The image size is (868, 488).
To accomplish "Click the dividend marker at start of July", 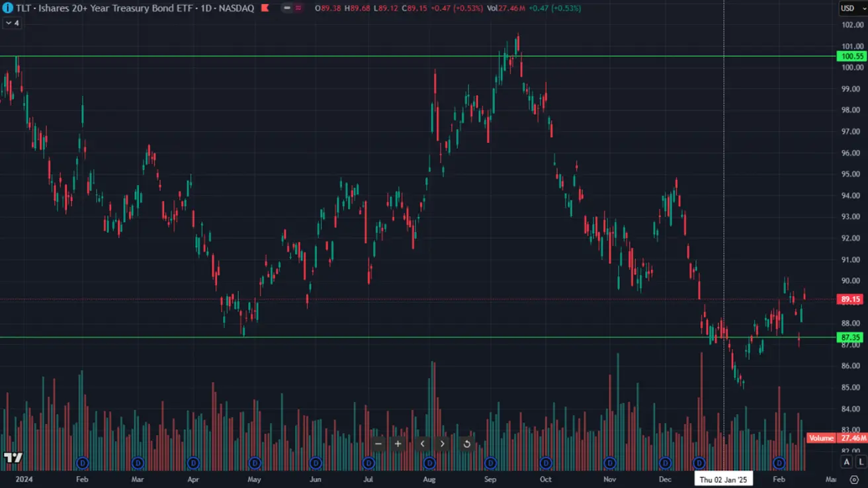I will (x=369, y=462).
